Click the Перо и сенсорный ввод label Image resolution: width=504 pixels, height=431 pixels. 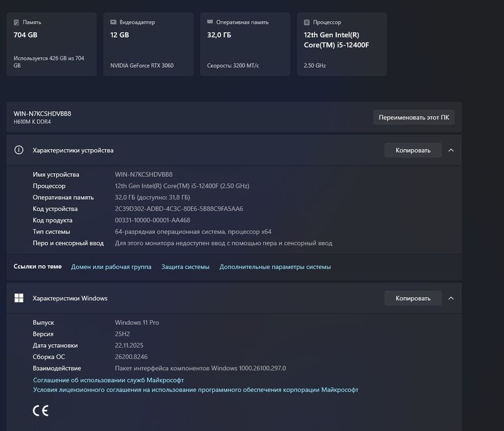(x=68, y=243)
